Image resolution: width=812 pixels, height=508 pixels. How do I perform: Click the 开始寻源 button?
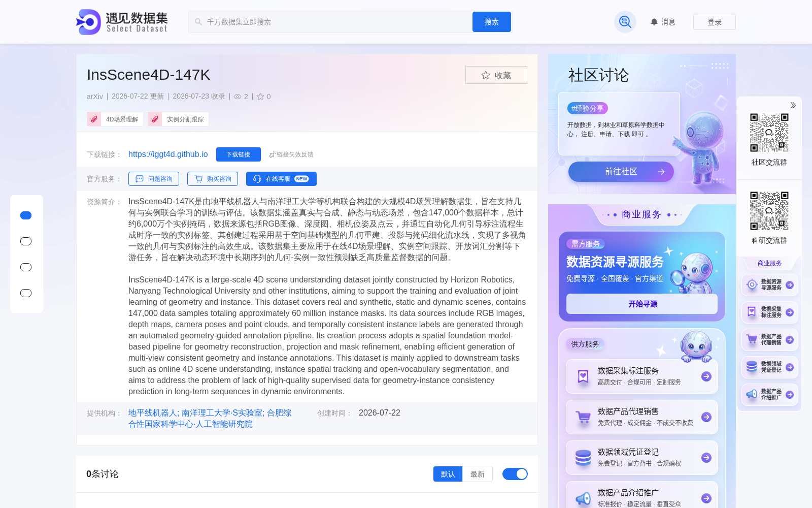(x=642, y=304)
